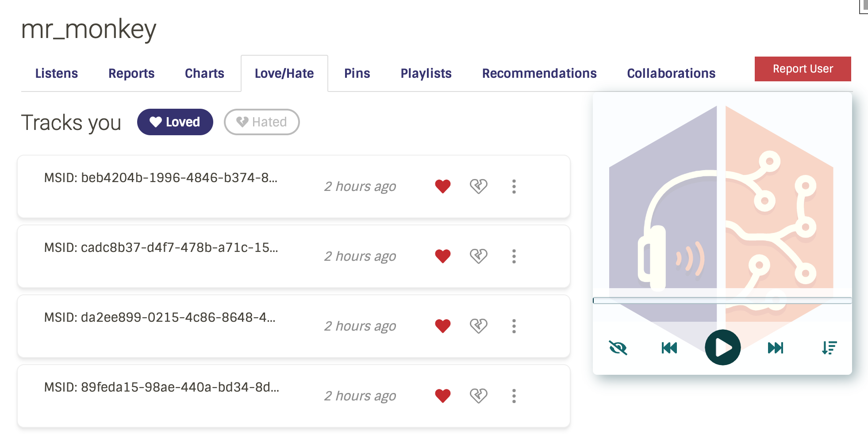Click '2 hours ago' on MSID cadc8b37 row
This screenshot has width=868, height=434.
[360, 256]
